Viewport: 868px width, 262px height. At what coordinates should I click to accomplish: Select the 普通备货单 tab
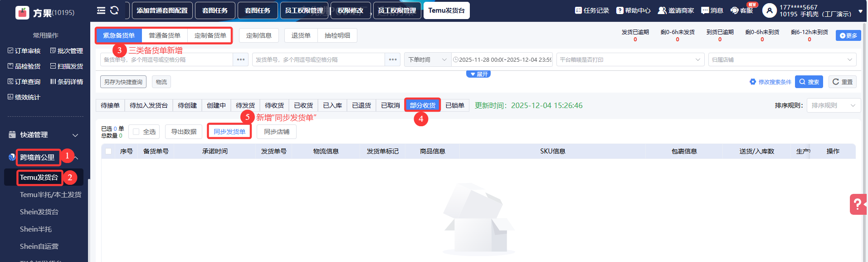pyautogui.click(x=165, y=35)
